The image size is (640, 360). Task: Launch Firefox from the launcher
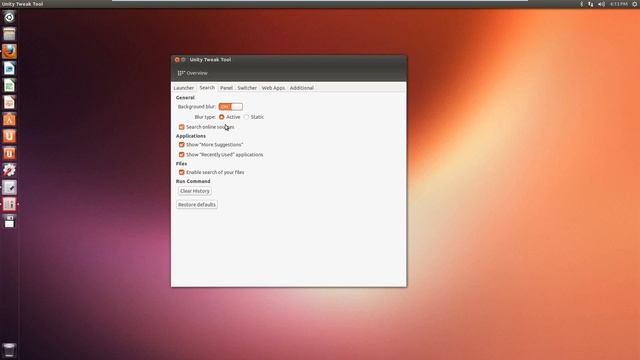click(9, 51)
